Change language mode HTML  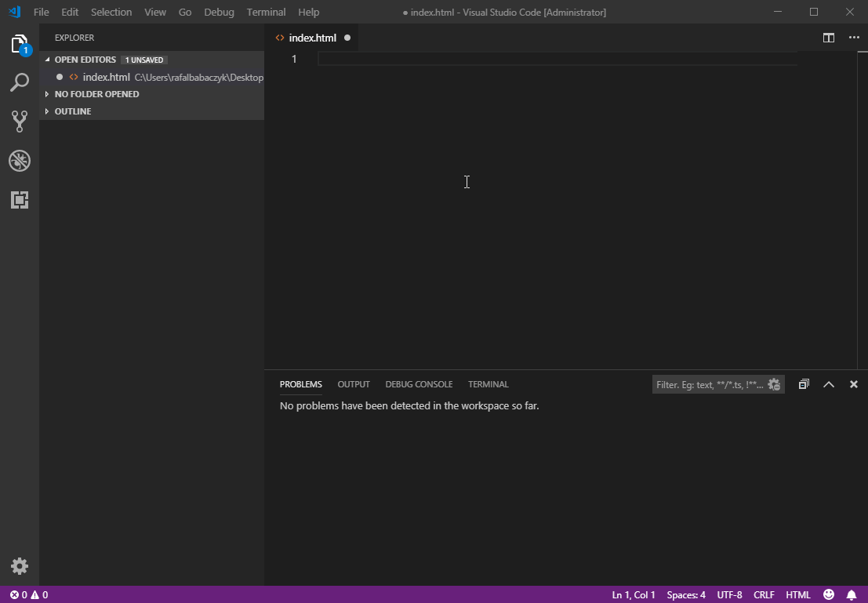pos(798,594)
